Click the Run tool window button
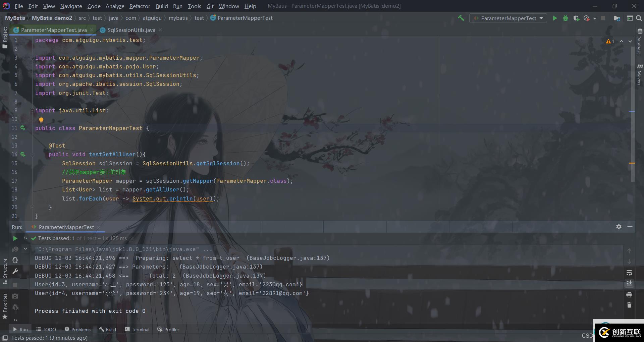Screen dimensions: 644x342 (20, 329)
